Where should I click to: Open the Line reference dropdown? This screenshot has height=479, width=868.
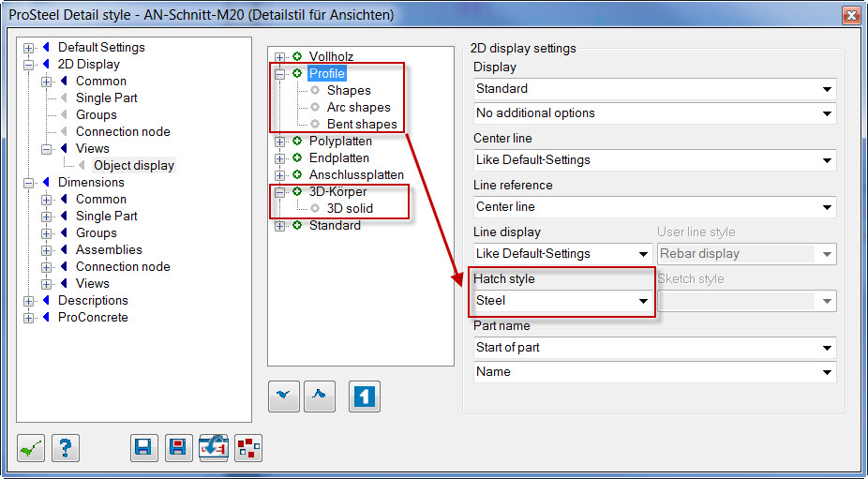click(655, 207)
